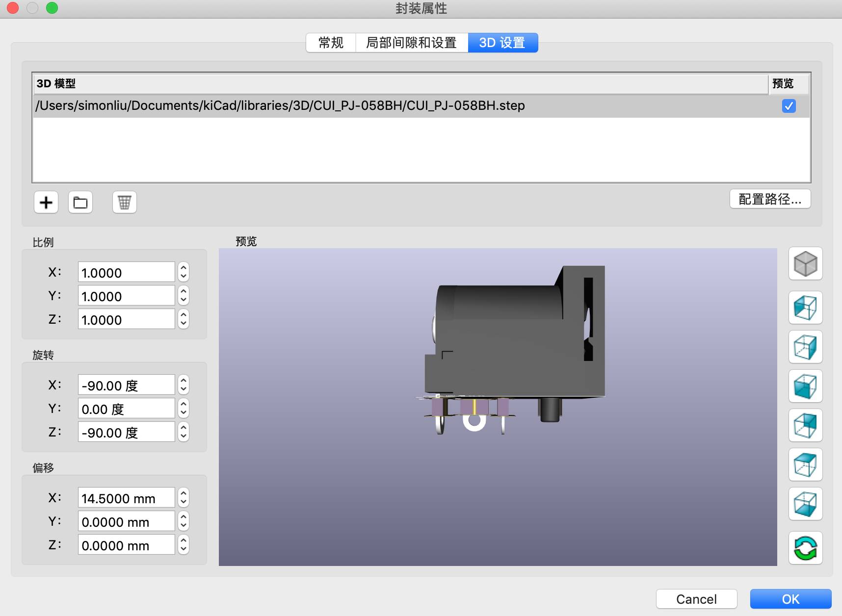View the model from the top
This screenshot has height=616, width=842.
click(805, 465)
